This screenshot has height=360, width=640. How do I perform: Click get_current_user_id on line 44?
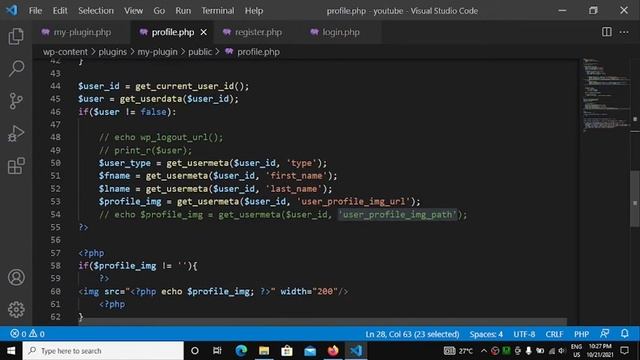185,86
